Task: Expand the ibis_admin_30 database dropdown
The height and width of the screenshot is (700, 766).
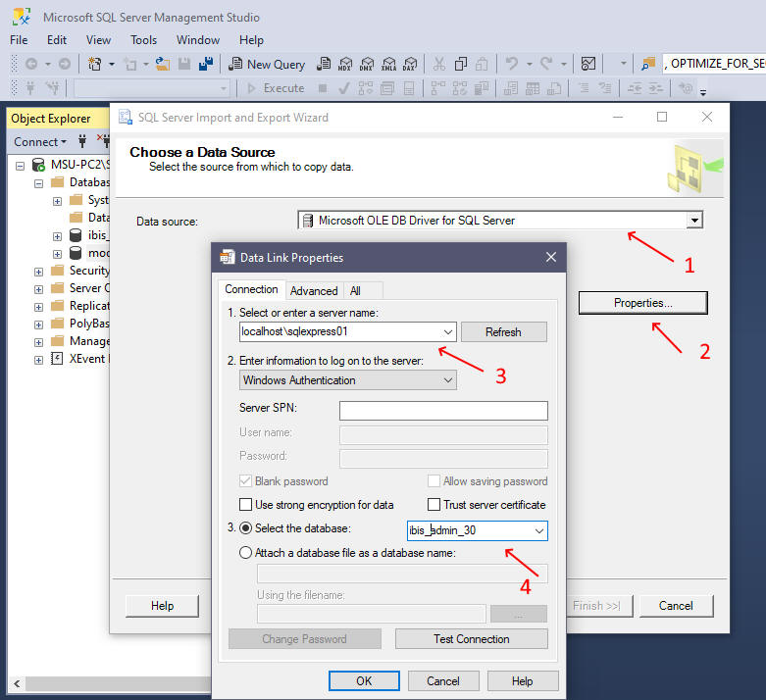Action: click(538, 530)
